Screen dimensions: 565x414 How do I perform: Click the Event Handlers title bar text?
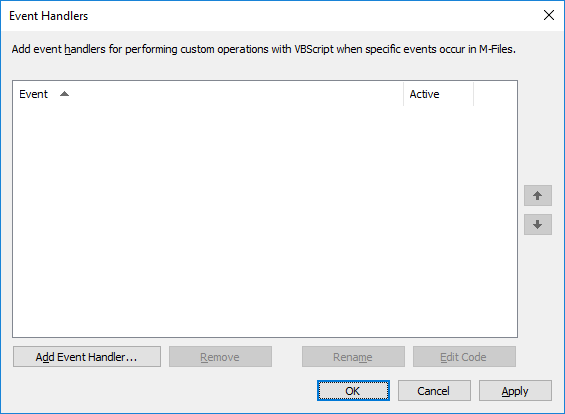(x=49, y=16)
